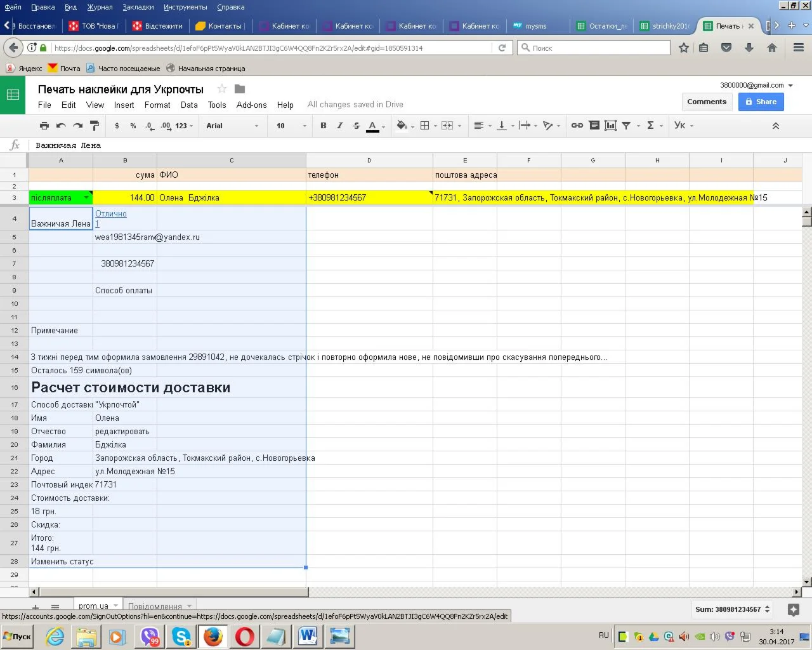Open the Arial font dropdown

232,126
